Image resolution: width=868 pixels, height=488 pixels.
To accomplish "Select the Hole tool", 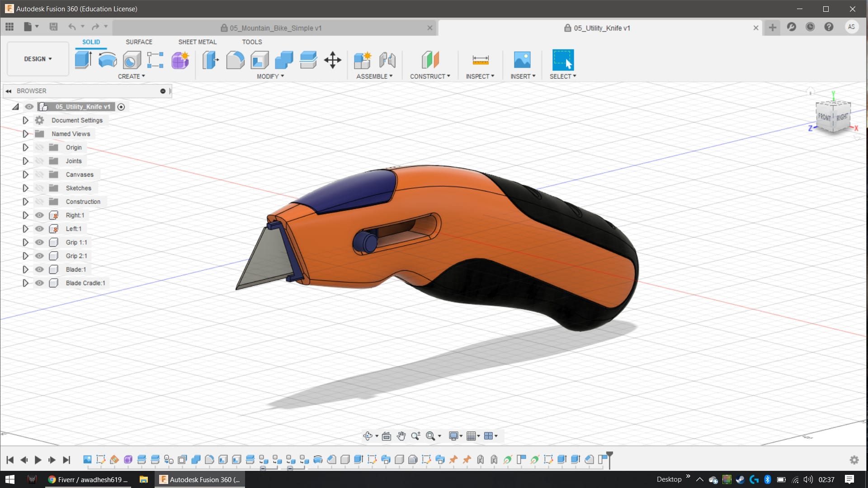I will tap(132, 60).
